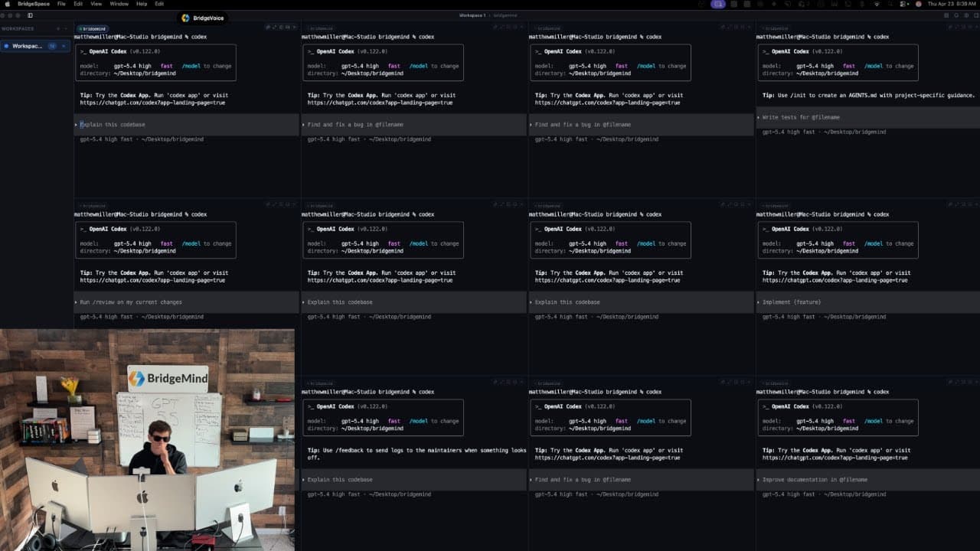Open the File menu
Image resolution: width=980 pixels, height=551 pixels.
61,4
